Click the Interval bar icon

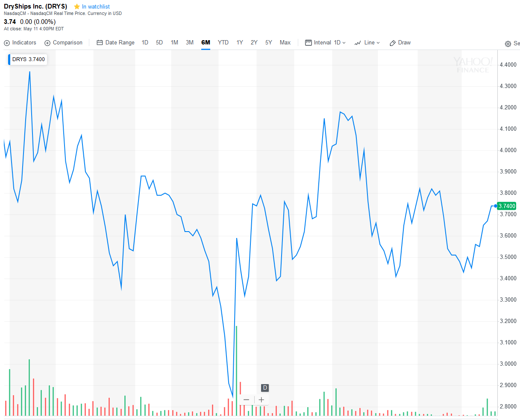coord(308,43)
